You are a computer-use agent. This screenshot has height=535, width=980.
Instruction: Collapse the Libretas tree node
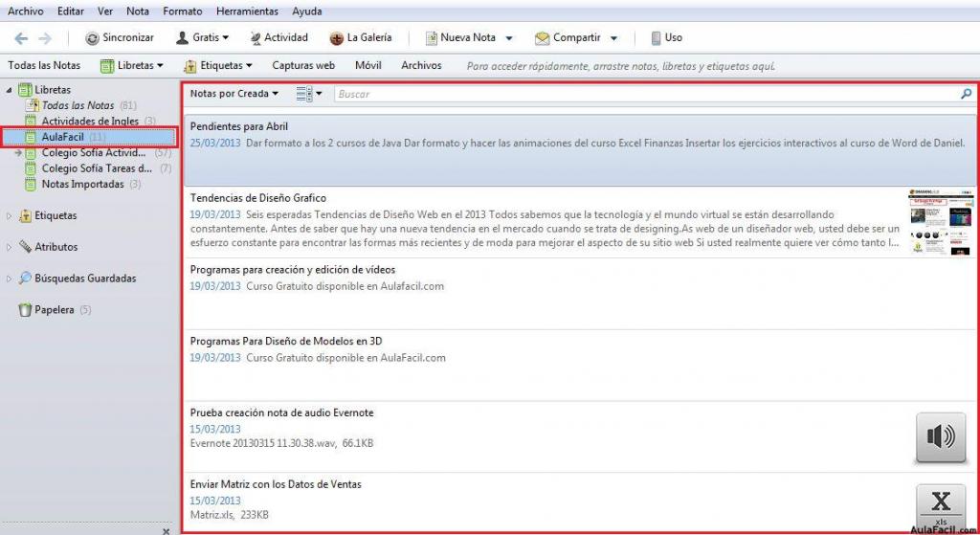click(x=9, y=91)
